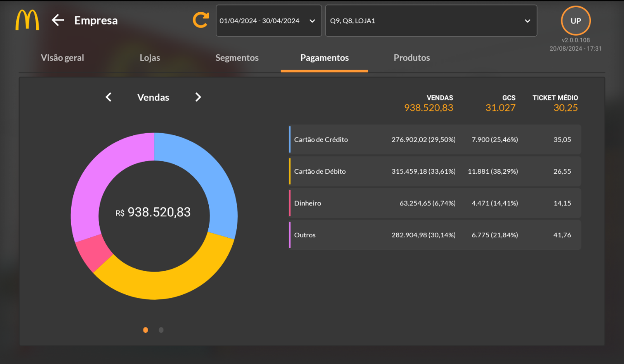Click the Vendas chart title
Screen dimensions: 624x364
pyautogui.click(x=153, y=97)
